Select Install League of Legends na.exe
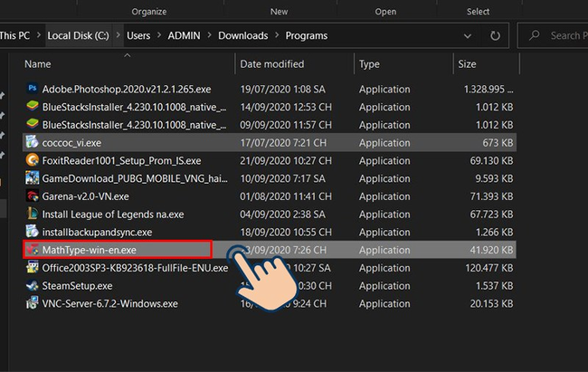 click(112, 215)
